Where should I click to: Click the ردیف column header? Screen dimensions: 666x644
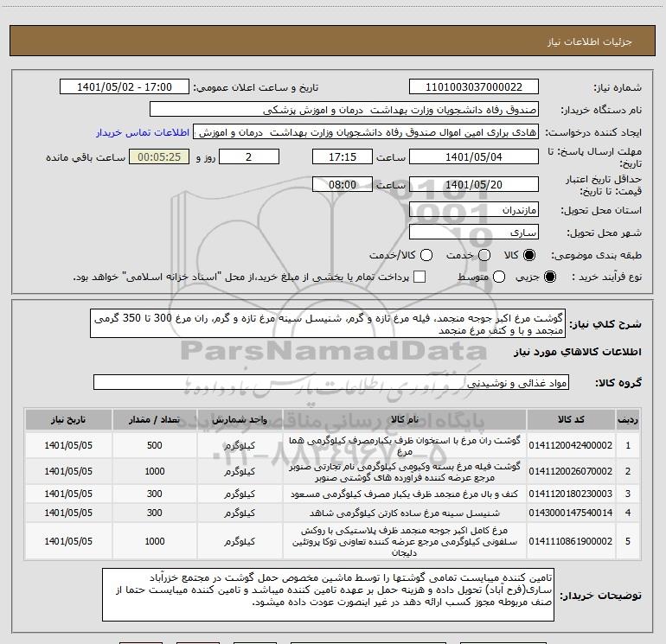coord(628,420)
